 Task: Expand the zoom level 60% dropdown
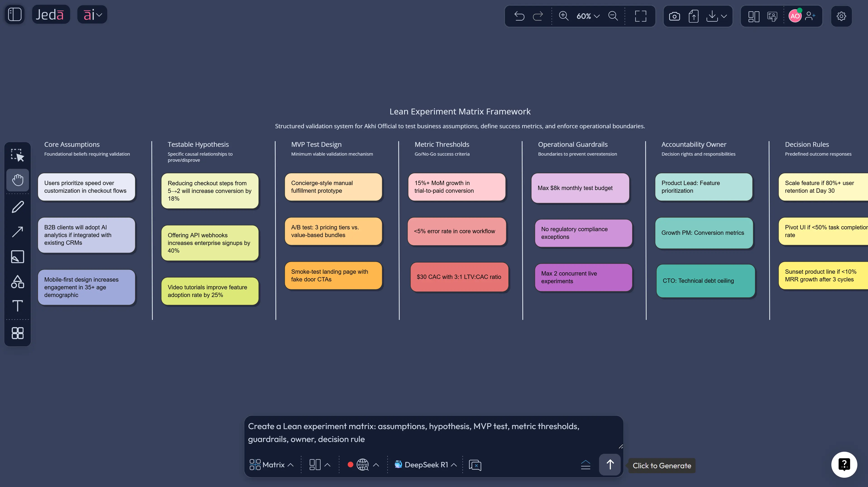(588, 16)
